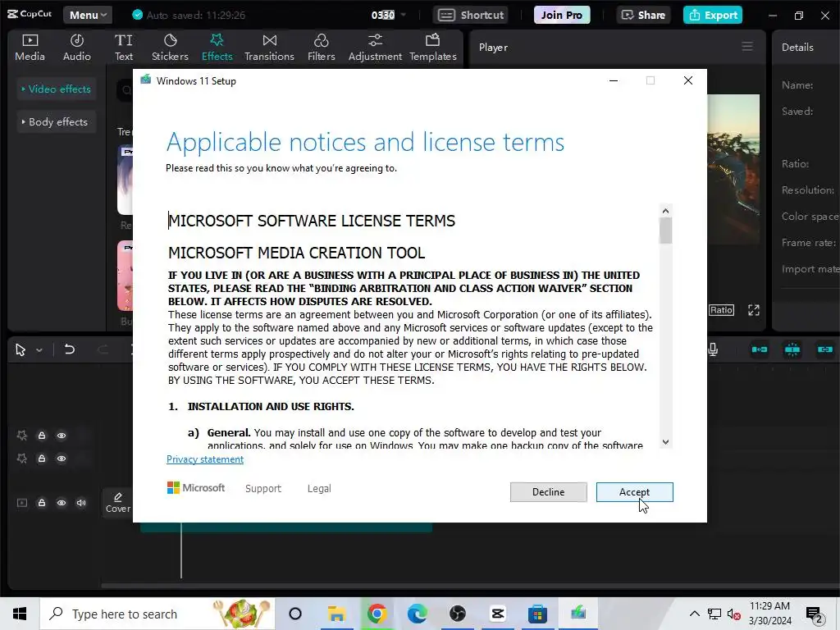Click the Ratio button in Player

[x=721, y=310]
